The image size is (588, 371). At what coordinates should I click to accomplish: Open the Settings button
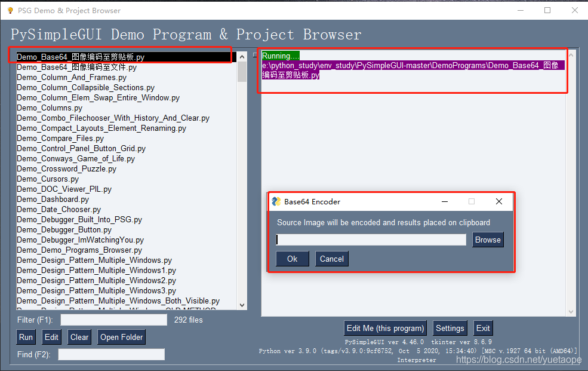450,328
